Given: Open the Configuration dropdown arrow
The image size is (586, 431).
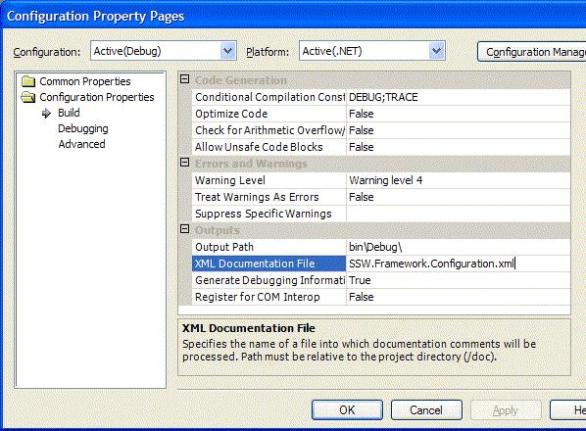Looking at the screenshot, I should tap(228, 51).
